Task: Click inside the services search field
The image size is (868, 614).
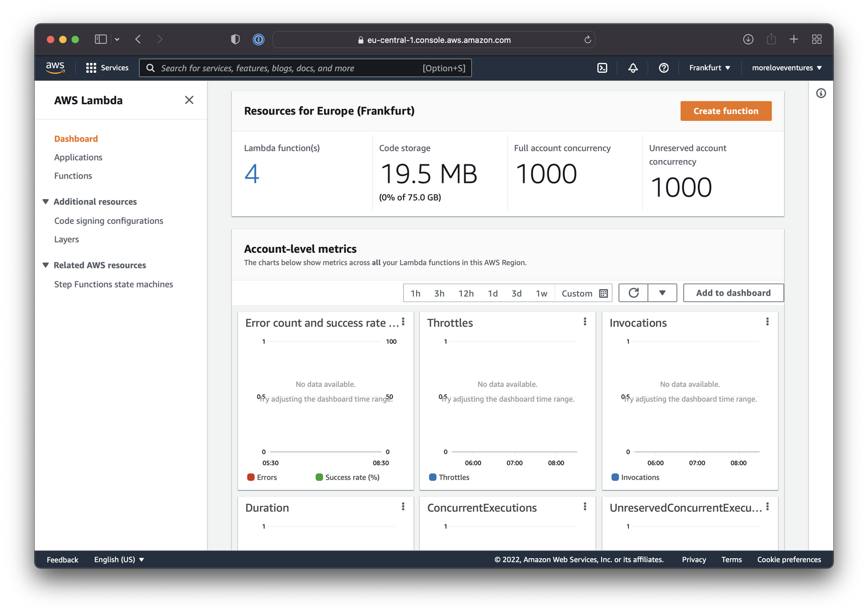Action: [x=304, y=68]
